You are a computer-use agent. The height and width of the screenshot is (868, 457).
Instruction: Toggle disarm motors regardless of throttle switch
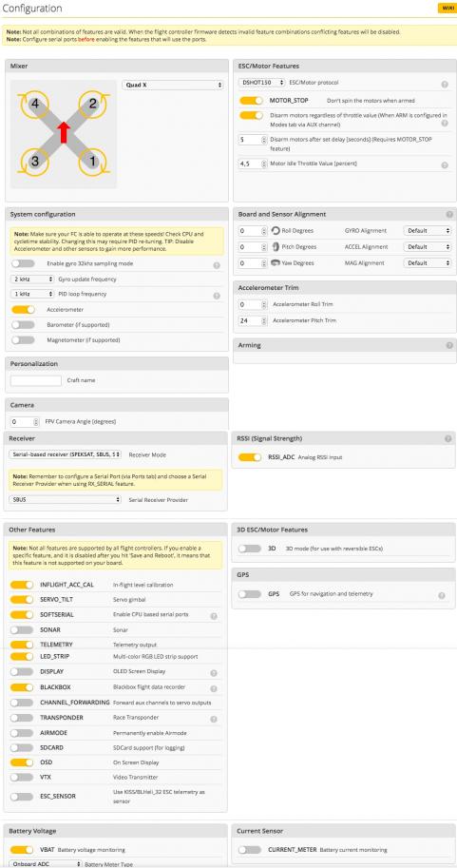point(251,115)
